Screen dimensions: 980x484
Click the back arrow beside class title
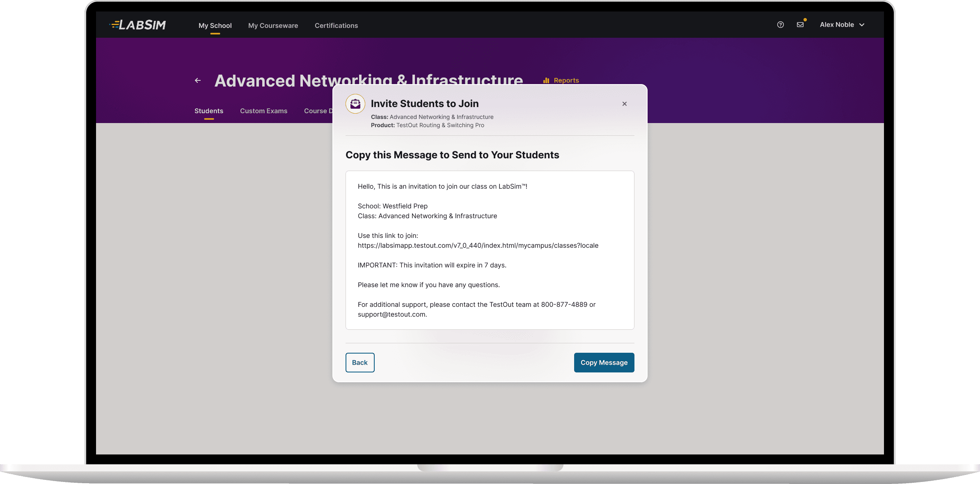(198, 80)
